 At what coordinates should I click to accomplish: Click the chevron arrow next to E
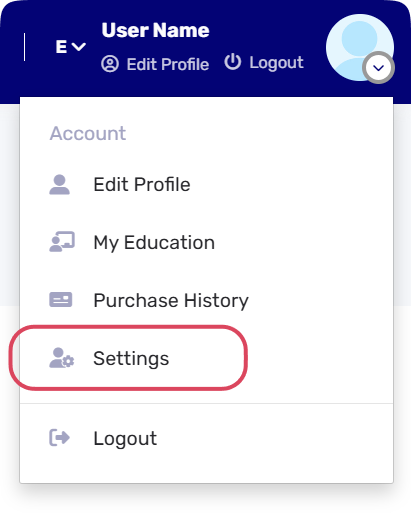(79, 47)
